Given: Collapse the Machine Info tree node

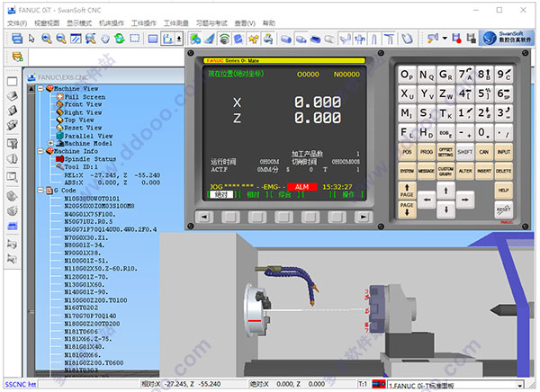Looking at the screenshot, I should click(40, 151).
